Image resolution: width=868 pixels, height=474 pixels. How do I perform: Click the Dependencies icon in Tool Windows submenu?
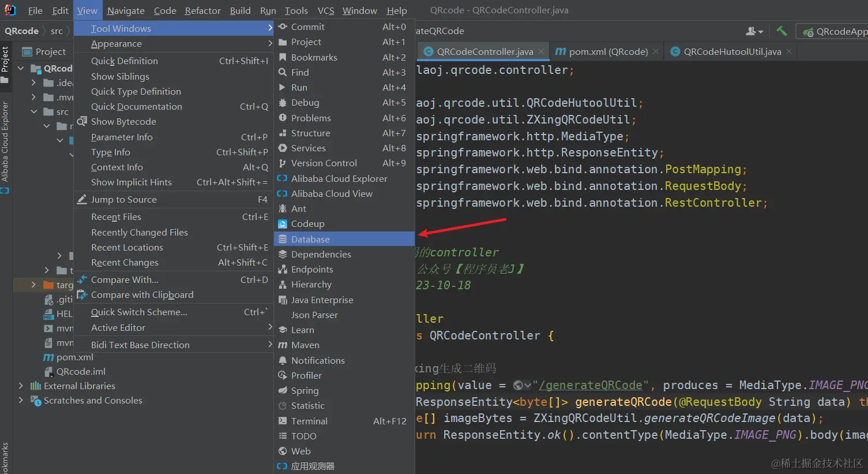(283, 254)
